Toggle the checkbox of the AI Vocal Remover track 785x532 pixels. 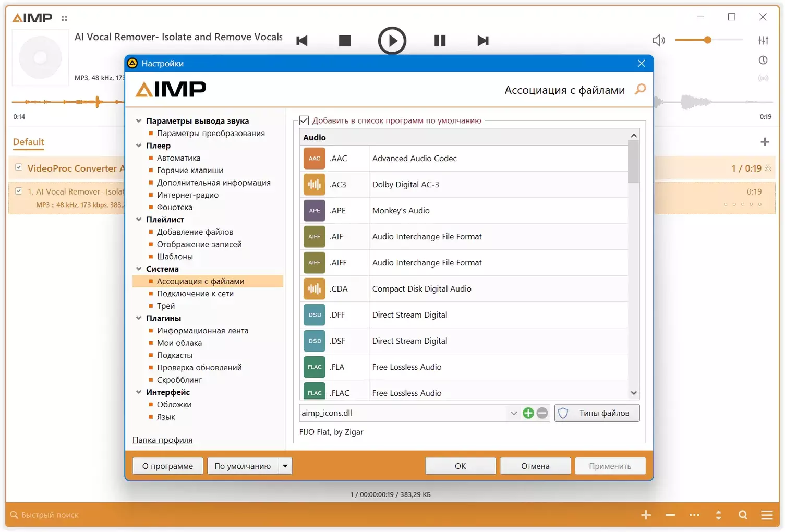tap(19, 191)
